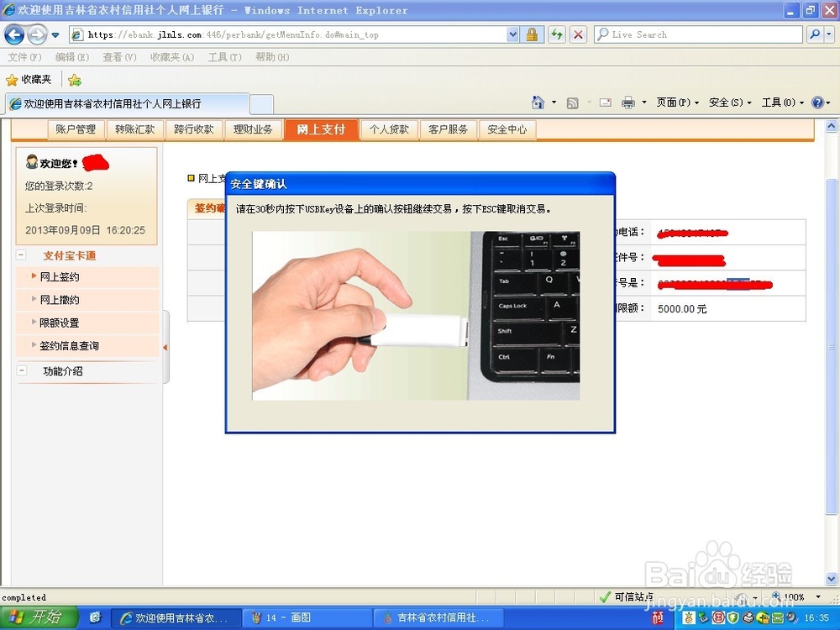
Task: Open the 查看(V) menu
Action: 119,57
